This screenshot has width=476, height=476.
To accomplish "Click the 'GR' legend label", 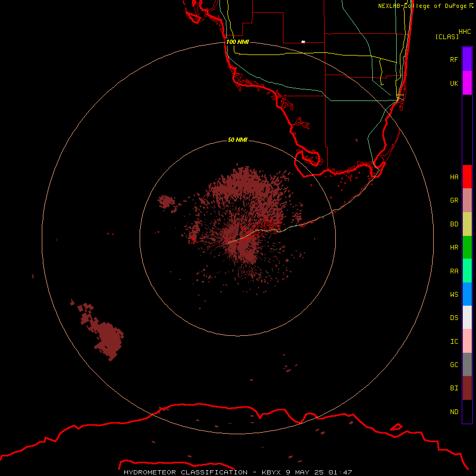I will click(x=454, y=200).
